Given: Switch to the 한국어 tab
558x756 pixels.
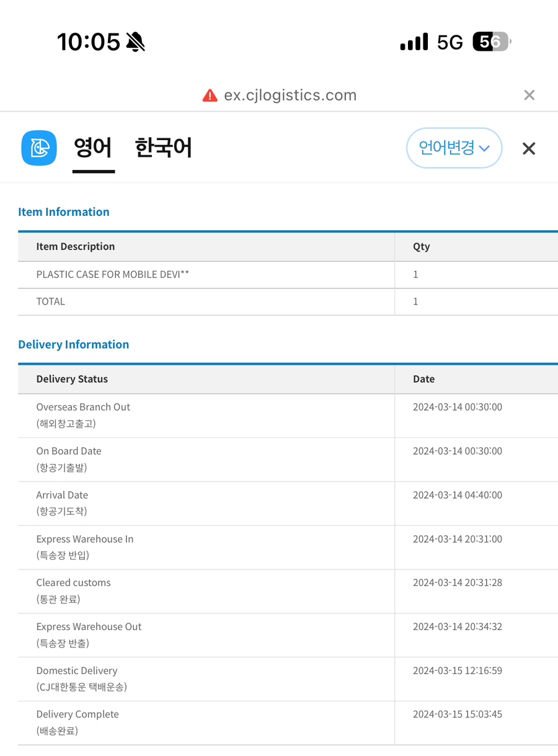Looking at the screenshot, I should pyautogui.click(x=163, y=148).
